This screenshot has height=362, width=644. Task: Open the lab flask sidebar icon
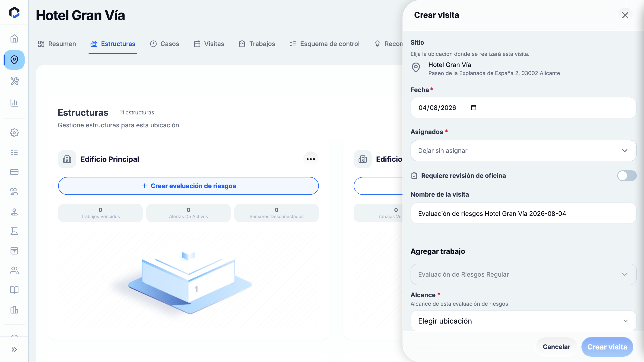click(14, 231)
